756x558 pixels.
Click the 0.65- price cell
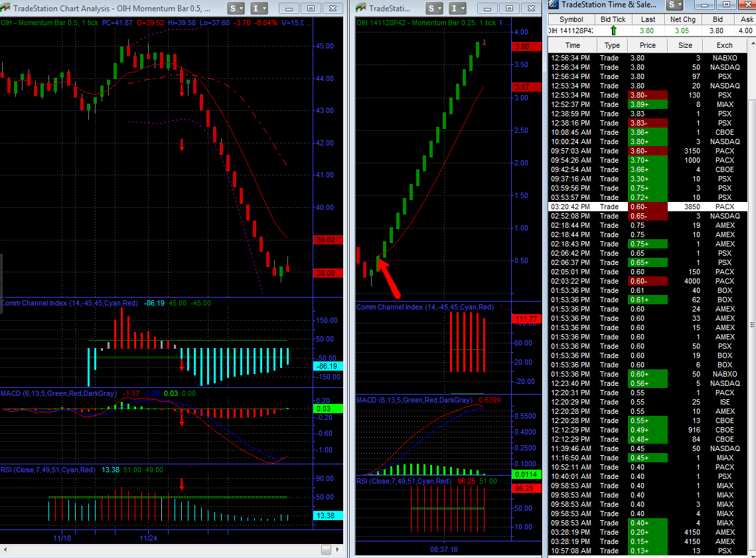(x=648, y=216)
